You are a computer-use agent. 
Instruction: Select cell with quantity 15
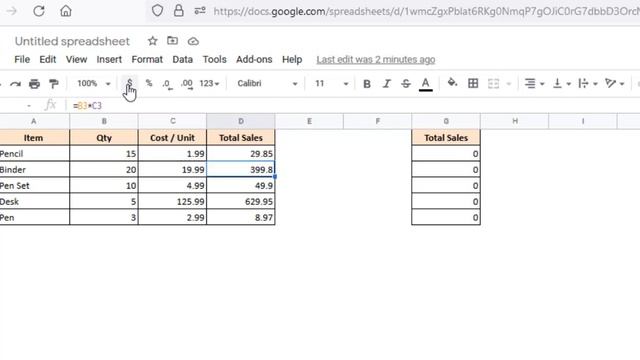click(x=104, y=154)
